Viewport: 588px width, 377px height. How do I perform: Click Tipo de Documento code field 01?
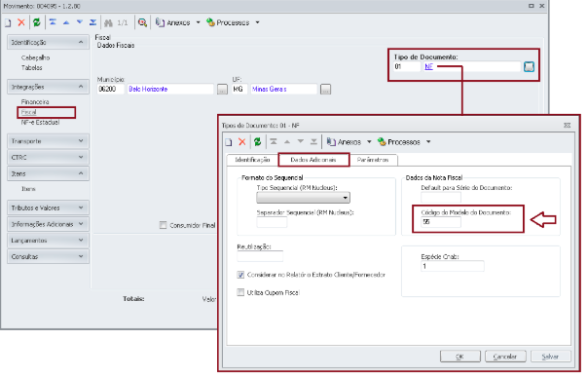407,67
